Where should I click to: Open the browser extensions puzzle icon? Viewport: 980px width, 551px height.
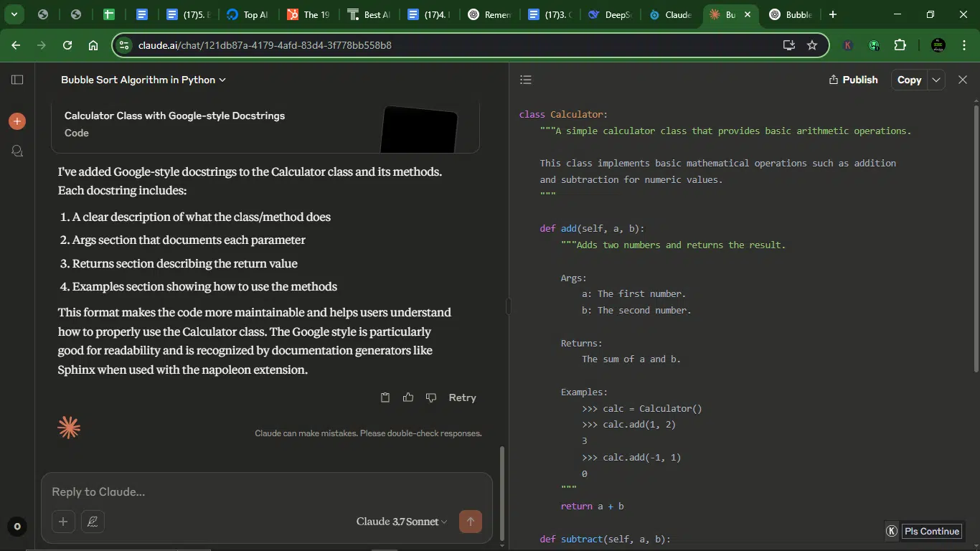coord(900,45)
